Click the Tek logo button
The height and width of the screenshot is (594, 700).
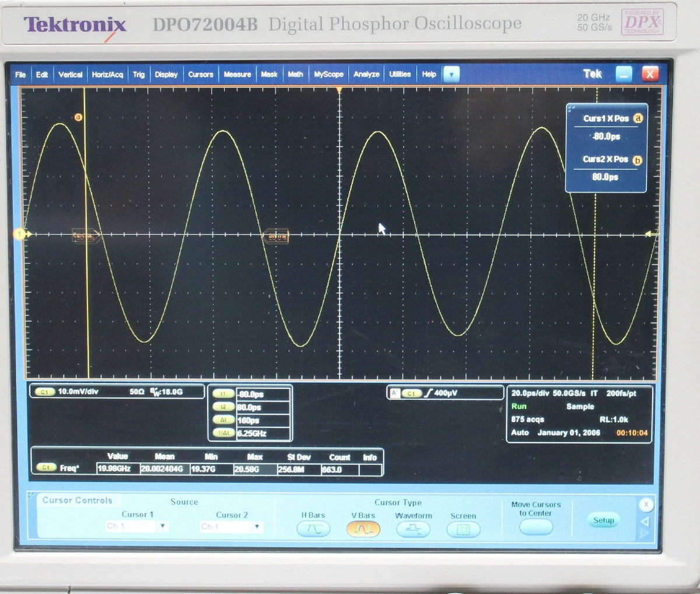(x=592, y=74)
